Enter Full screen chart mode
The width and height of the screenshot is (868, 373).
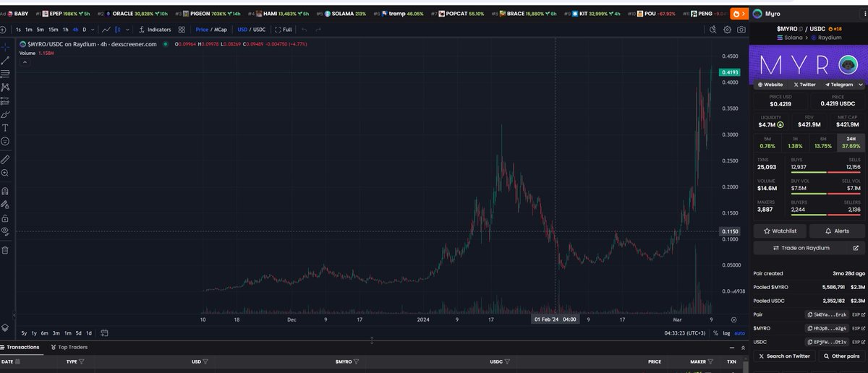pyautogui.click(x=283, y=30)
